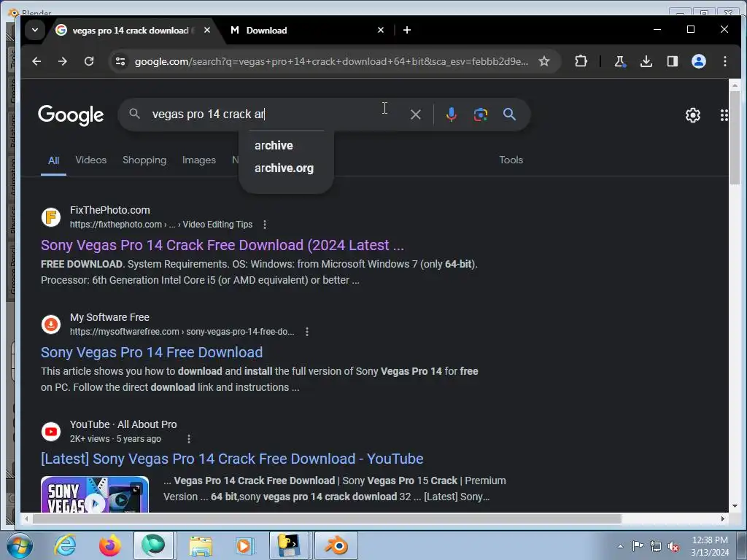Open the Python console taskbar item
The height and width of the screenshot is (560, 747).
[x=290, y=545]
